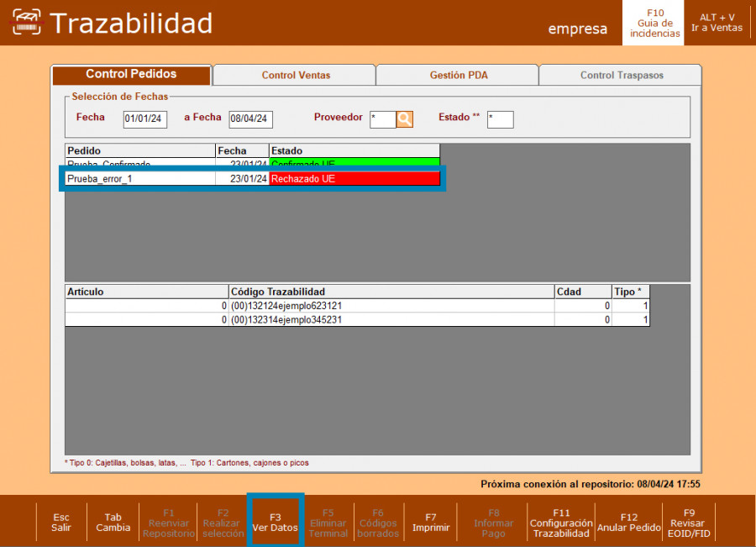
Task: Select the Control Traspasos tab
Action: [x=622, y=76]
